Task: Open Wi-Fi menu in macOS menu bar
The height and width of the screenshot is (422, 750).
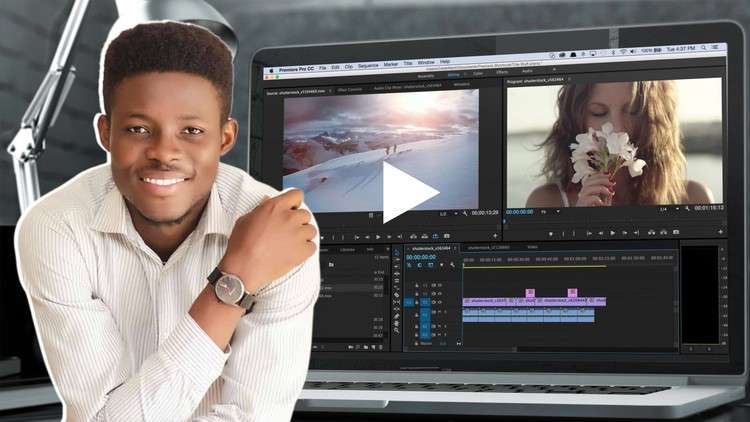Action: click(623, 51)
